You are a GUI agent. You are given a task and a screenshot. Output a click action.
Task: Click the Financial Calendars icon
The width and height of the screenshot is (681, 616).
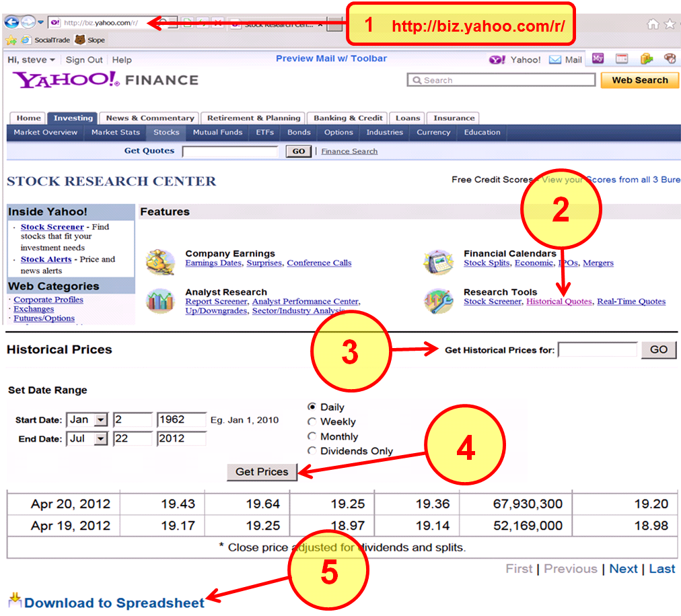pyautogui.click(x=439, y=262)
